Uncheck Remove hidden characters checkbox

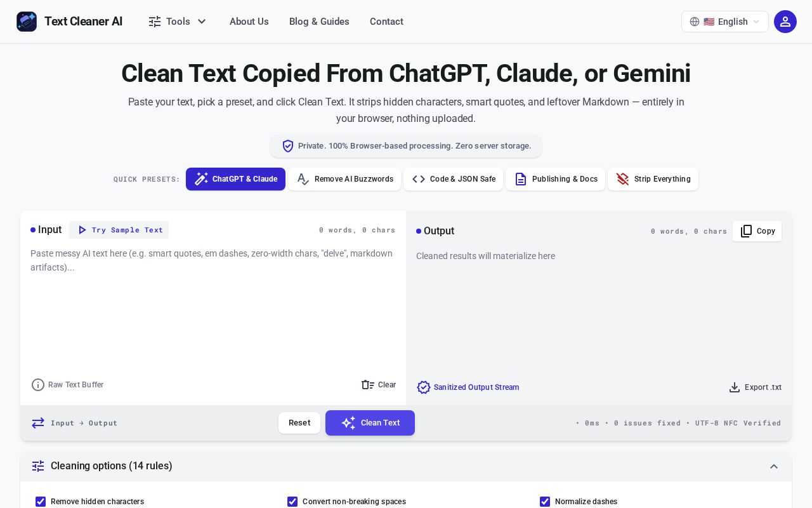[41, 502]
